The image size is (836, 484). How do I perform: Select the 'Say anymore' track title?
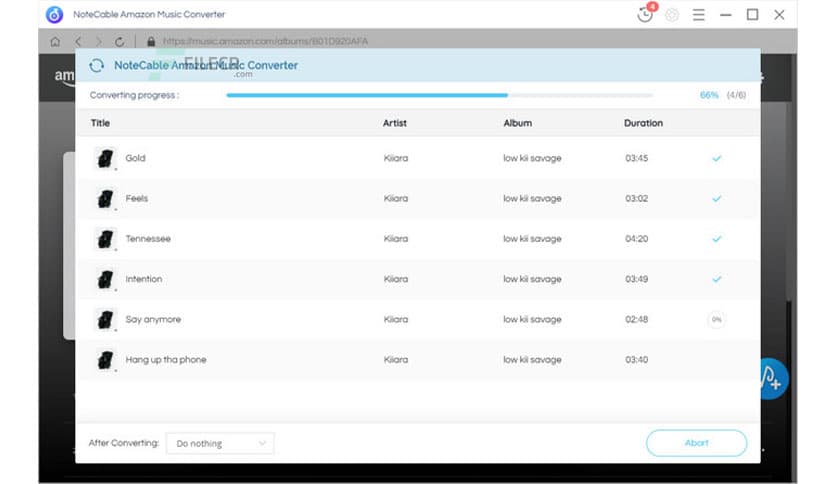tap(153, 319)
